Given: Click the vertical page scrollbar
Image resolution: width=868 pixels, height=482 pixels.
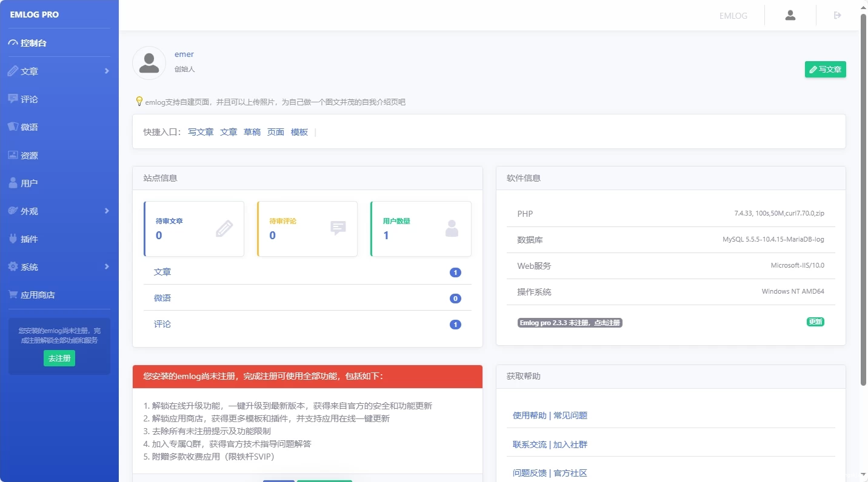Looking at the screenshot, I should [x=864, y=200].
